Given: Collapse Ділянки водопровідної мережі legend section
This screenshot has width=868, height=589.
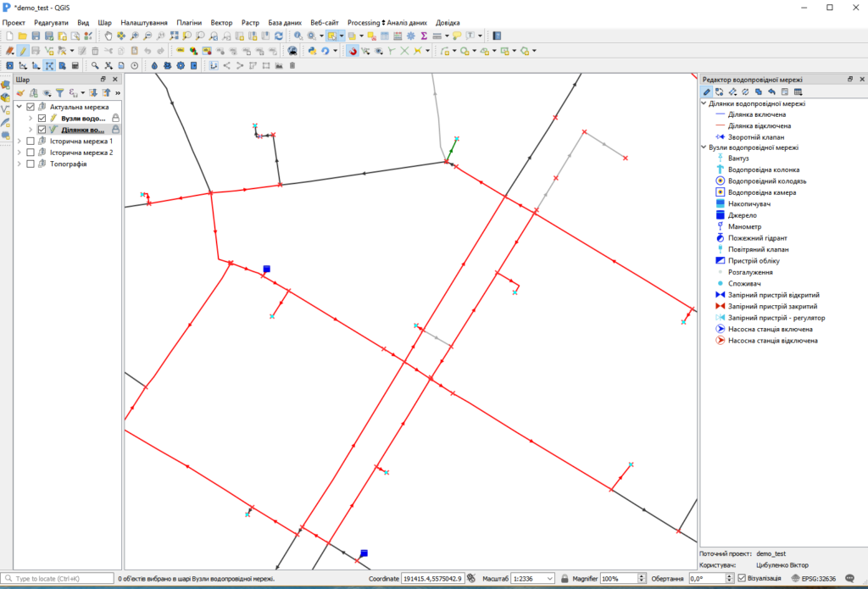Looking at the screenshot, I should coord(704,103).
